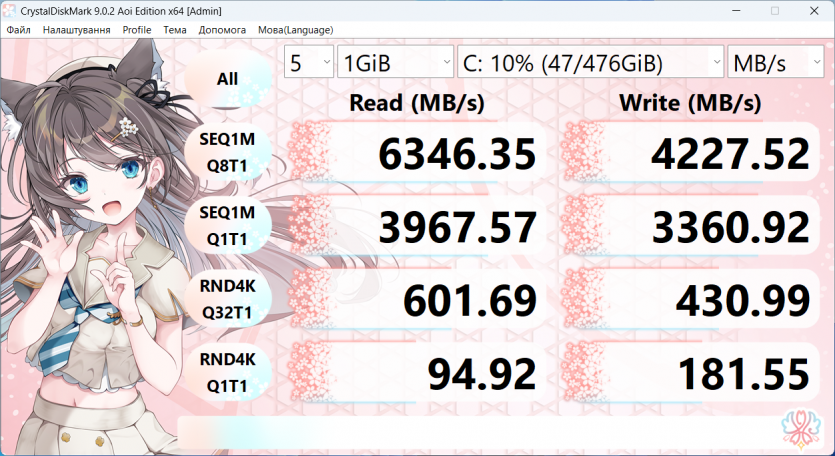Open the Тема menu

[175, 30]
